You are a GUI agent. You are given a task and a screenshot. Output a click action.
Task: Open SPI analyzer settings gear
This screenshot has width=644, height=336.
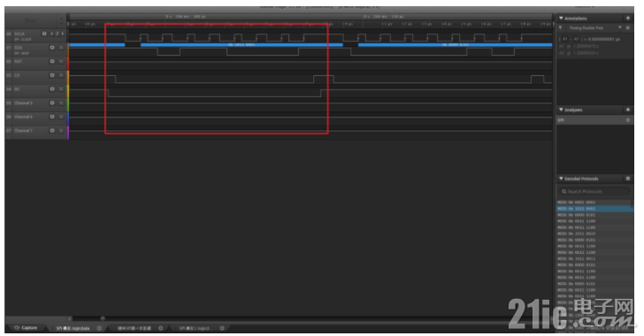pos(627,120)
